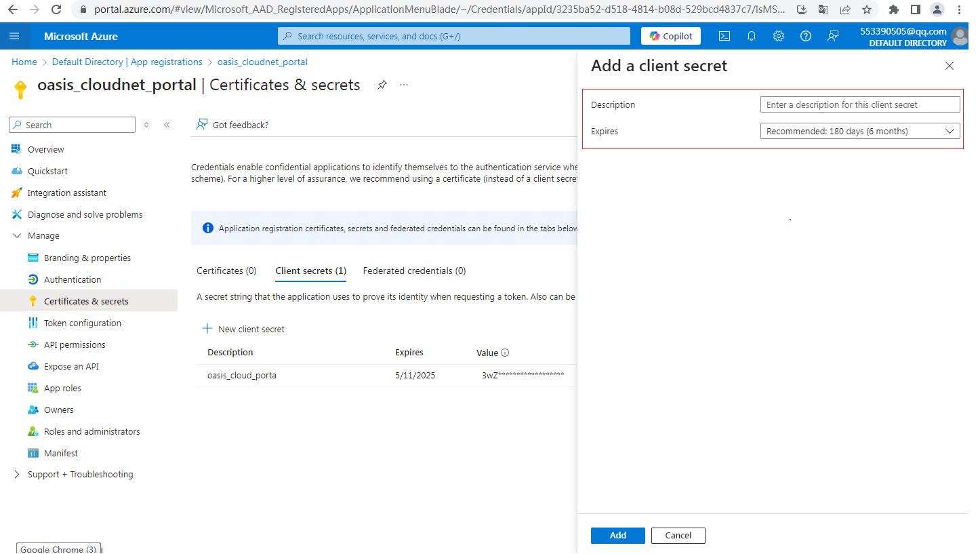Collapse the sidebar with the double chevron
This screenshot has height=554, width=980.
click(x=167, y=125)
